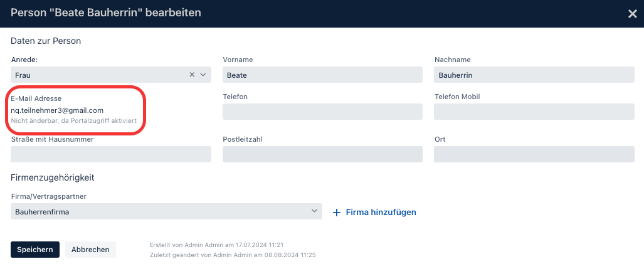Select the Frau value in Anrede box

coord(23,75)
